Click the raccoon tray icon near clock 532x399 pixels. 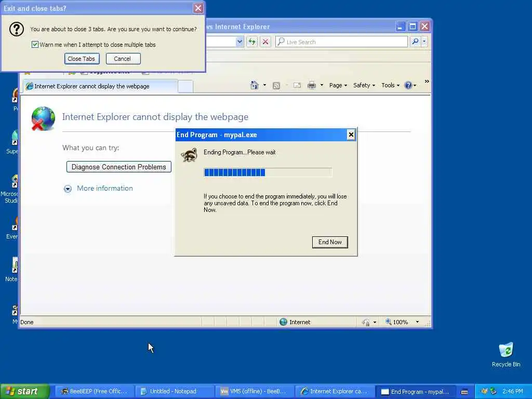[x=484, y=391]
